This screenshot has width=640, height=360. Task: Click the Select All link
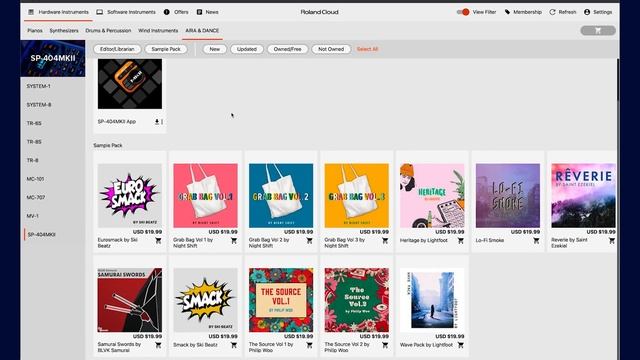point(367,49)
